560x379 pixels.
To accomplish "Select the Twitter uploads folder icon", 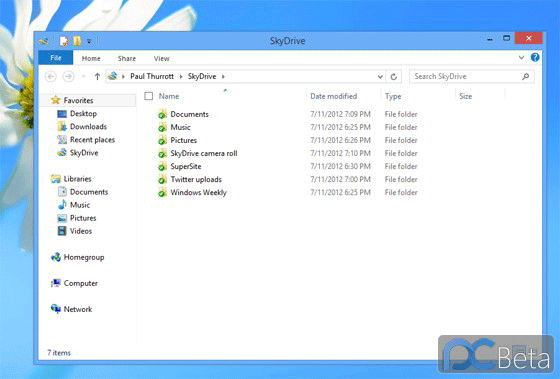I will click(x=162, y=179).
